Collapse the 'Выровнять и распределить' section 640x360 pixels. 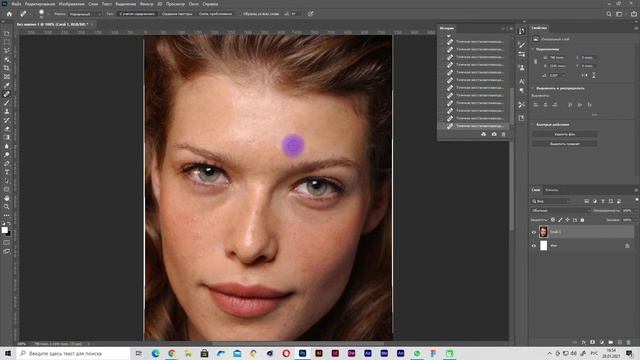click(533, 88)
